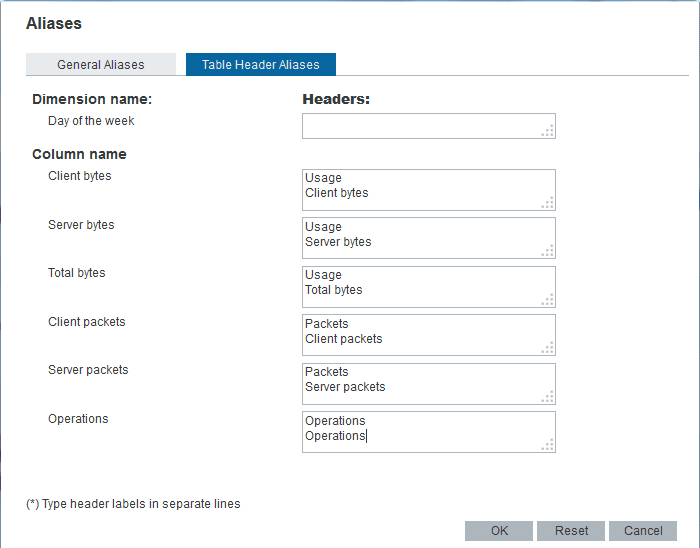This screenshot has width=700, height=548.
Task: Click resize grip of Server packets textarea
Action: tap(548, 397)
